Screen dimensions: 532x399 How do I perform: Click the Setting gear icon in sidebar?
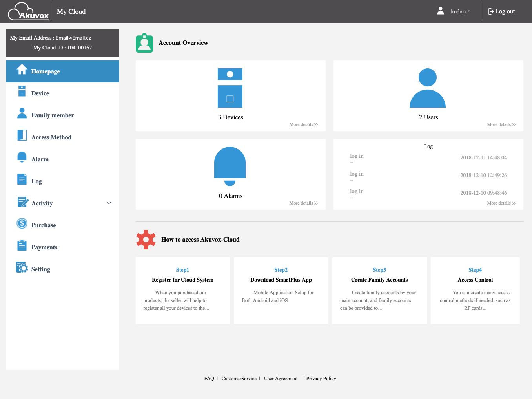click(x=22, y=267)
